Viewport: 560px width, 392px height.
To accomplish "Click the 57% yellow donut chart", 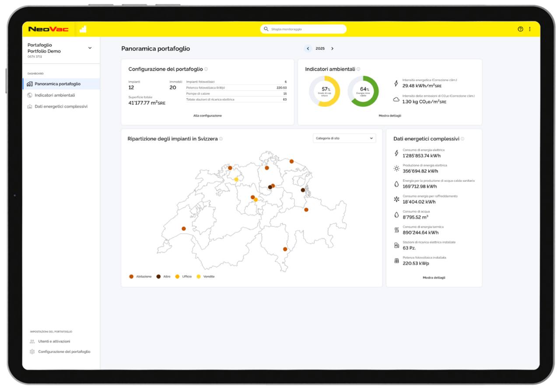I will pos(325,91).
